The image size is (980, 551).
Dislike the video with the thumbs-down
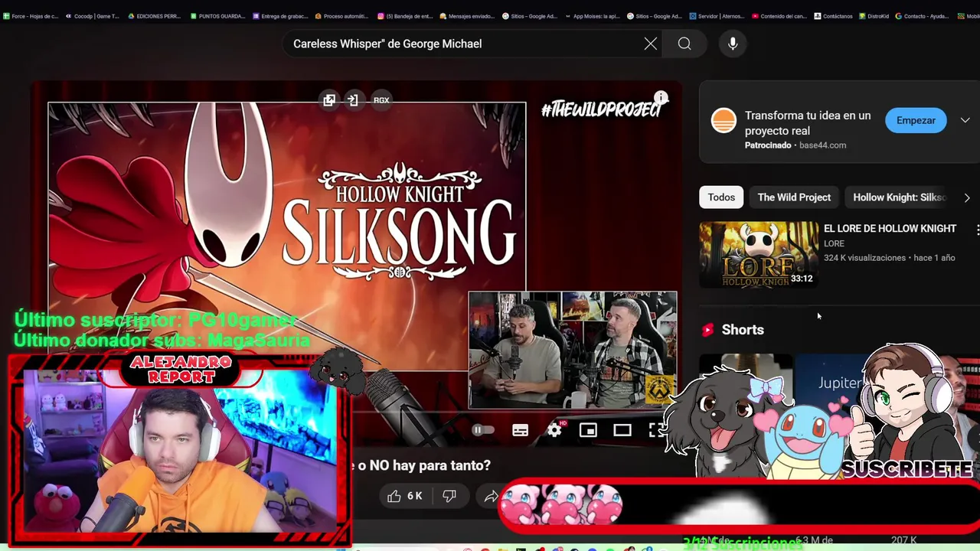[449, 496]
